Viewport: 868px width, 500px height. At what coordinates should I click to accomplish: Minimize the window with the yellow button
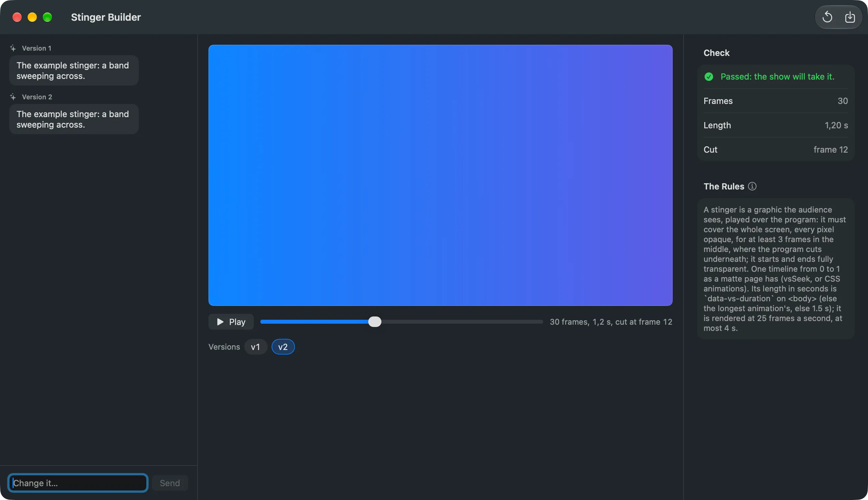32,17
